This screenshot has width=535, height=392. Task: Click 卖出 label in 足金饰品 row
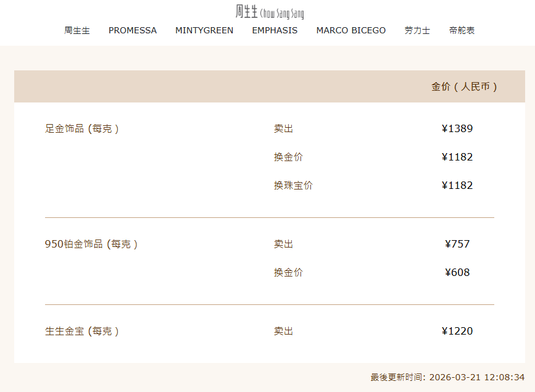pos(283,128)
